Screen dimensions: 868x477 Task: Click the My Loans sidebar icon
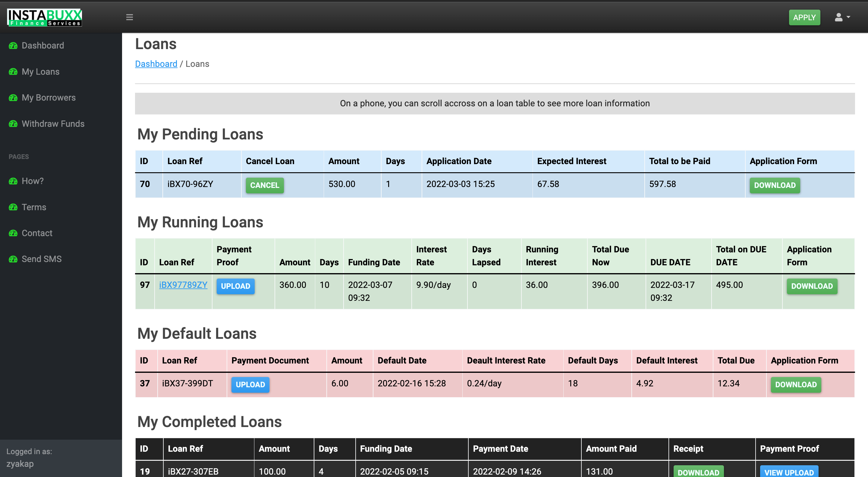[x=13, y=72]
